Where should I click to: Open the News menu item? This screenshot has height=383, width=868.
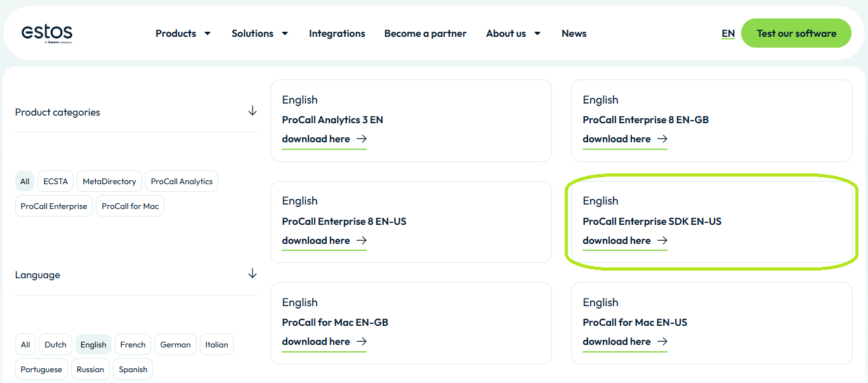click(x=574, y=34)
